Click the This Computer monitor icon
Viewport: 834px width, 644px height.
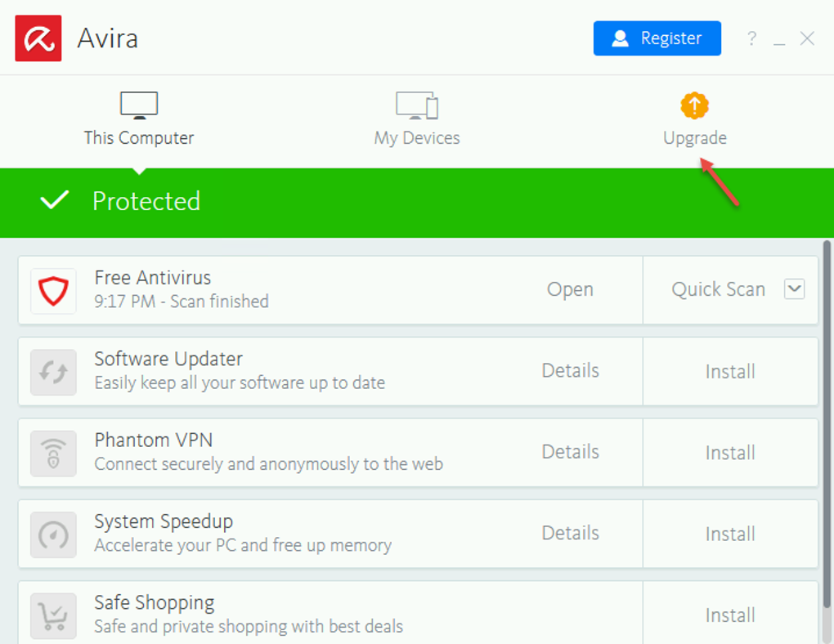click(x=138, y=104)
